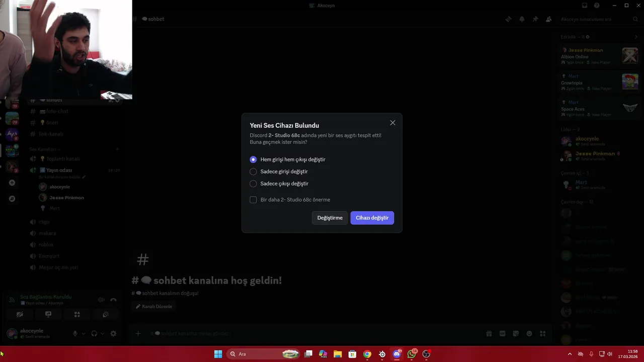The width and height of the screenshot is (644, 362).
Task: Toggle noise suppression icon in voice panel
Action: (x=101, y=300)
